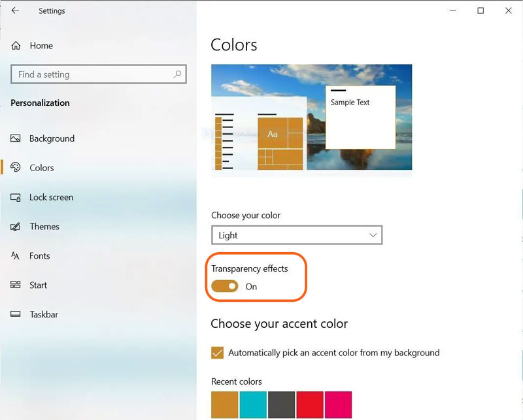Minimize the Settings window
Image resolution: width=523 pixels, height=420 pixels.
[x=452, y=10]
